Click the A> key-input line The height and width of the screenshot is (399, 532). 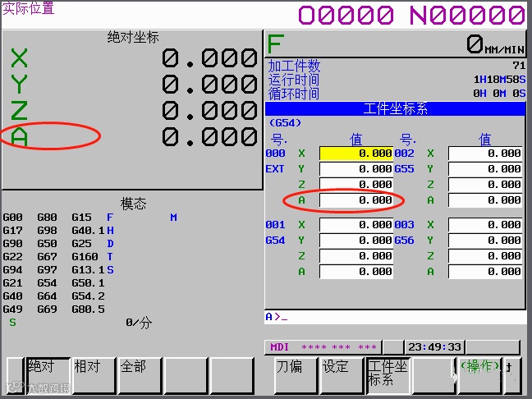395,317
